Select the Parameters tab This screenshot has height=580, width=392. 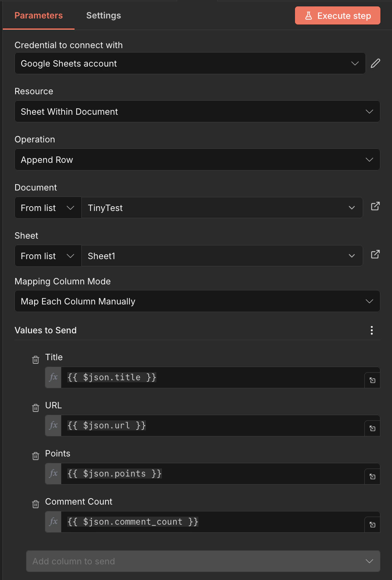click(38, 15)
